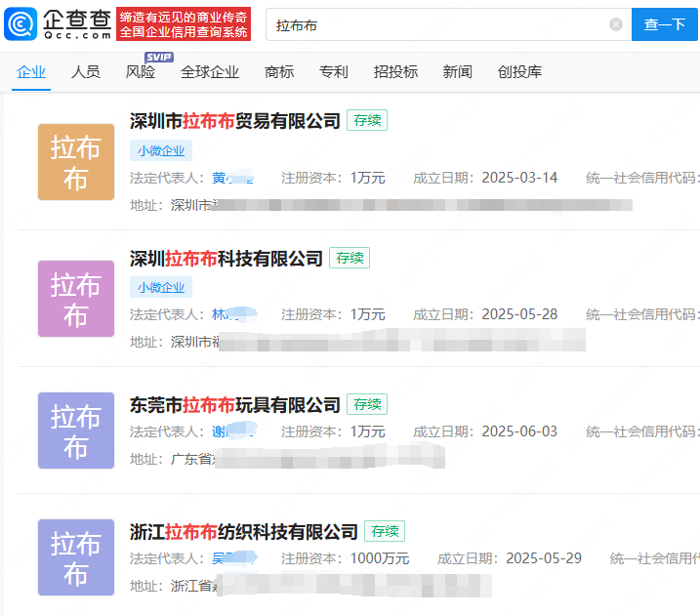
Task: Open the 风险 SVIP tab
Action: click(x=141, y=72)
